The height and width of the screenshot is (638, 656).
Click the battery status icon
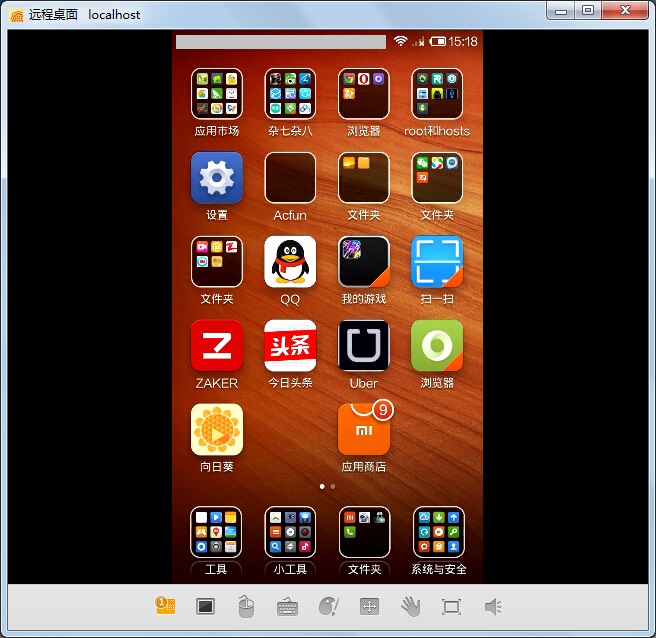click(438, 41)
